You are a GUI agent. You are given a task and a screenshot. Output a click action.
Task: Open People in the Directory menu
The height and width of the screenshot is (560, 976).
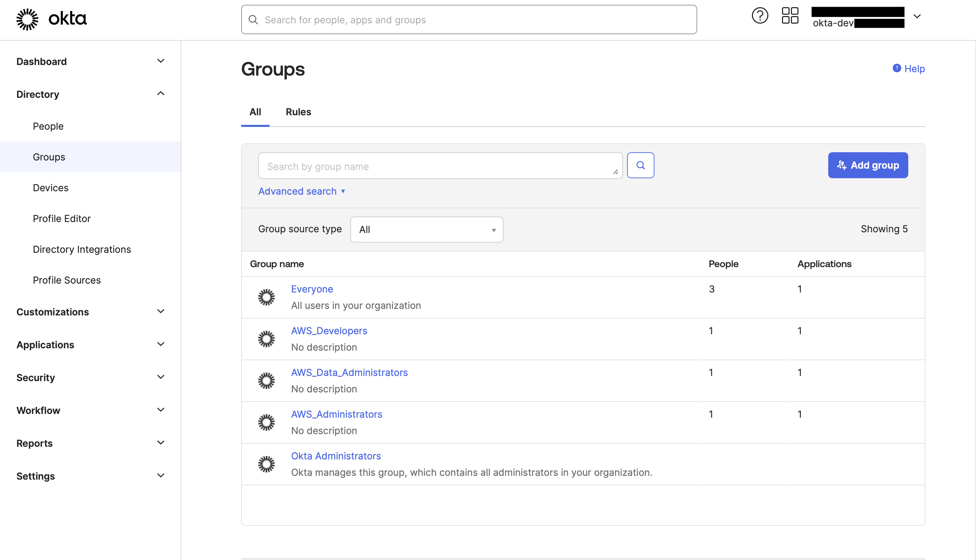(x=90, y=126)
